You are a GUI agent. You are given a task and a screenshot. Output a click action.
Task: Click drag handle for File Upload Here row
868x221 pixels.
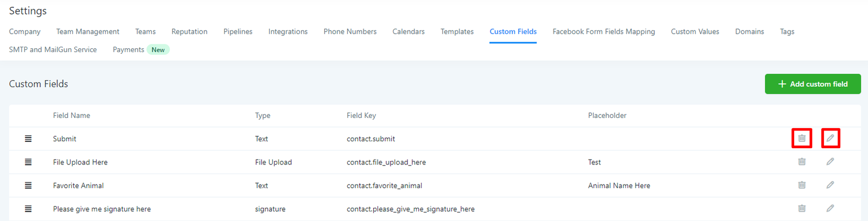28,162
